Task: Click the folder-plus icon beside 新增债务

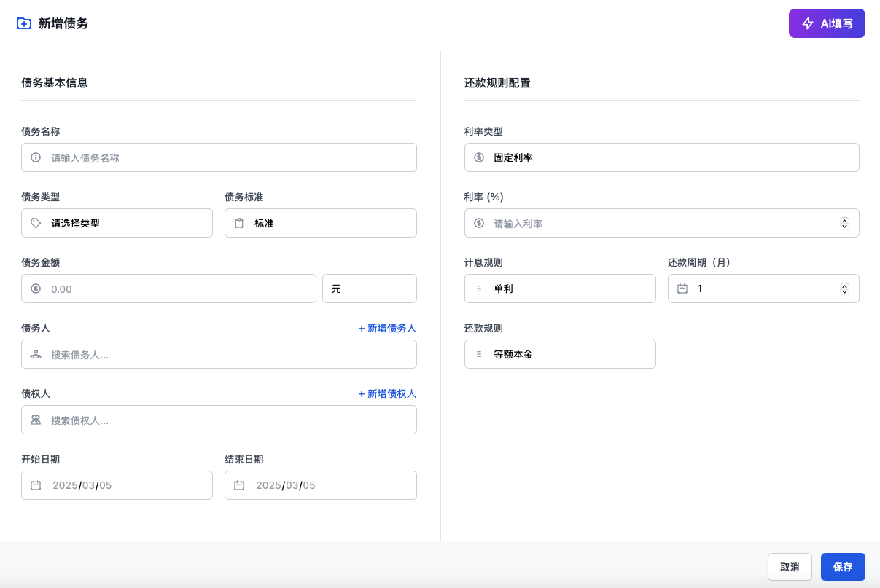Action: click(24, 23)
